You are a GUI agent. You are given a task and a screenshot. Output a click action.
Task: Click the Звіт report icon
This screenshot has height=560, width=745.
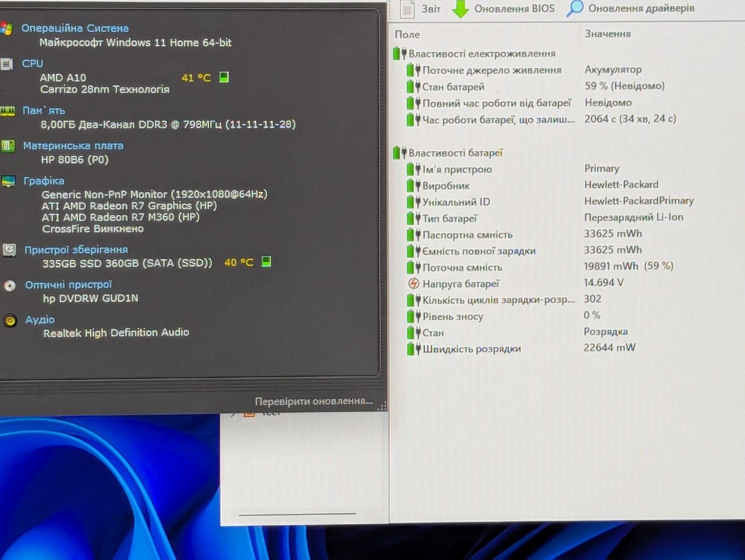coord(407,9)
